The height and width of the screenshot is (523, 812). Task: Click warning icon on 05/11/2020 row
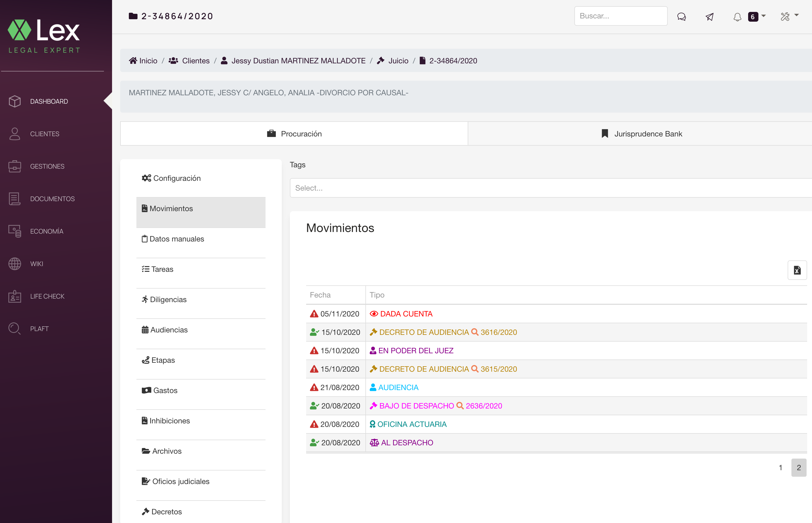coord(314,314)
